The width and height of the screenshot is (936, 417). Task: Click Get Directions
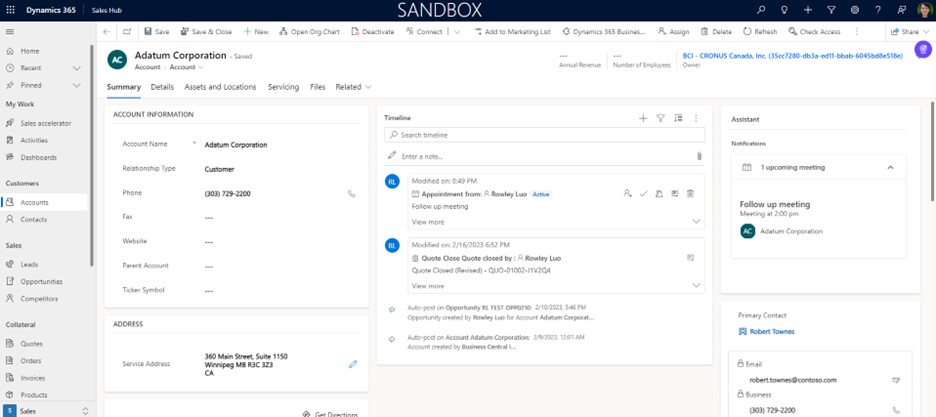(x=330, y=413)
